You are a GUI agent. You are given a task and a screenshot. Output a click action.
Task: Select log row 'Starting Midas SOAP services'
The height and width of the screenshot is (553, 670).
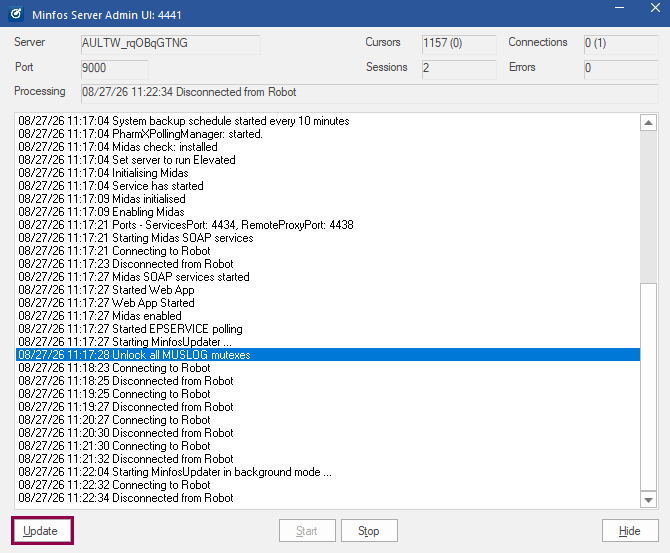point(328,238)
